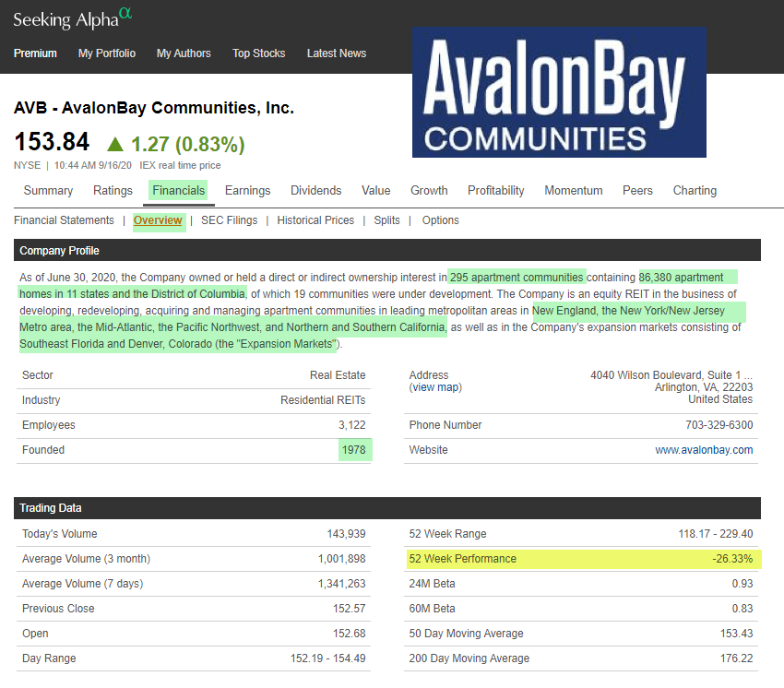Visit www.avalonbay.com website link
Image resolution: width=784 pixels, height=688 pixels.
pyautogui.click(x=704, y=450)
